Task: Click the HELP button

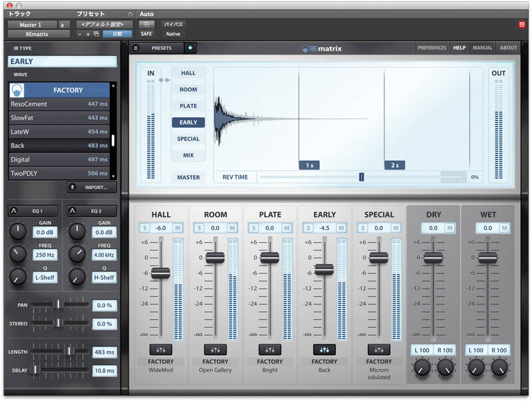Action: pos(460,48)
